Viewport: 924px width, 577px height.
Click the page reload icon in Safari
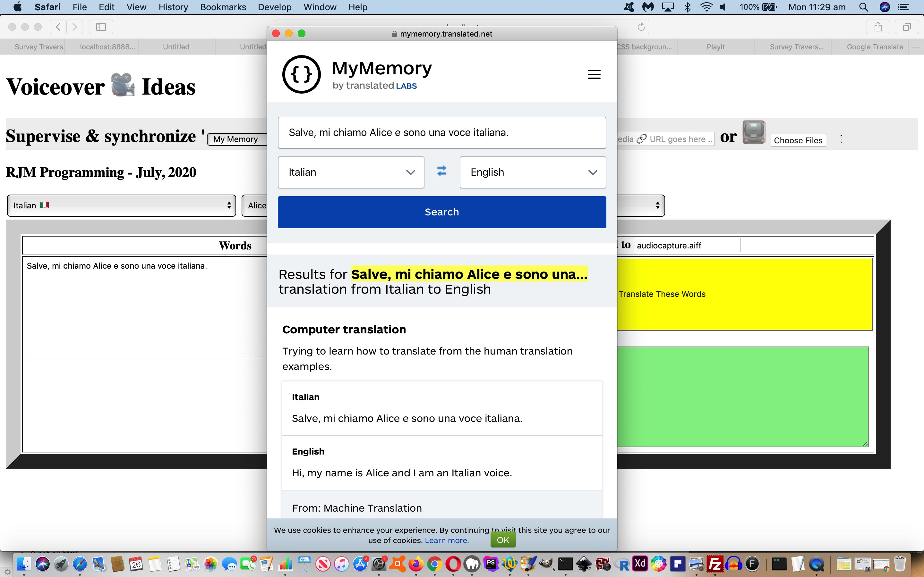pyautogui.click(x=641, y=27)
